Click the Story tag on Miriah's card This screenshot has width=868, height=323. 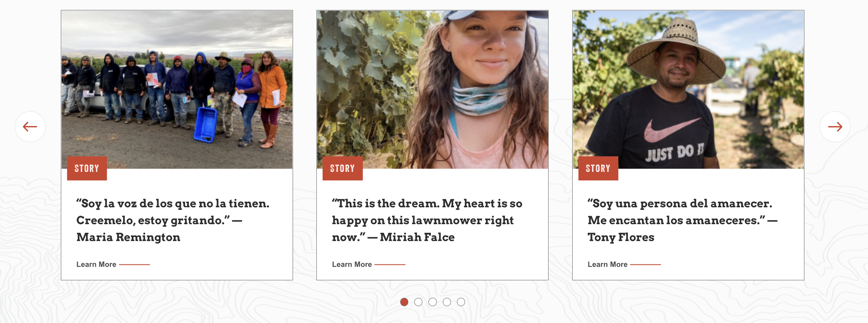[342, 168]
